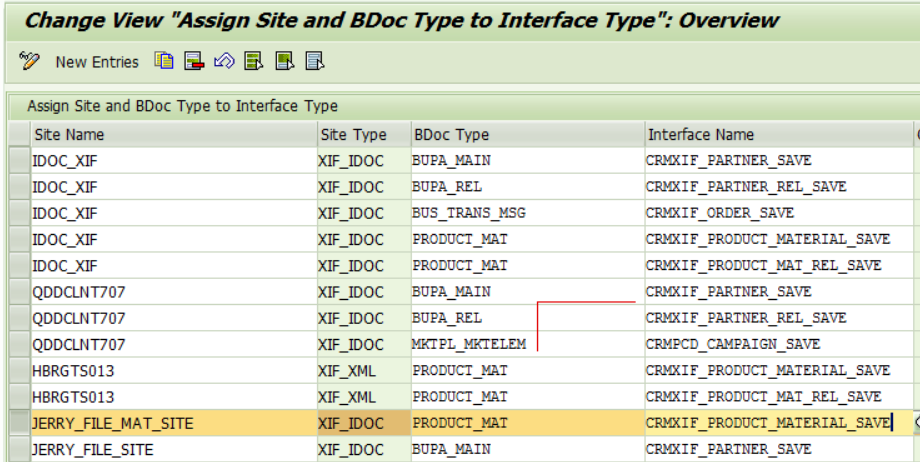This screenshot has width=920, height=462.
Task: Select row marker for IDOC_XIF BUPA_MAIN row
Action: pos(19,160)
